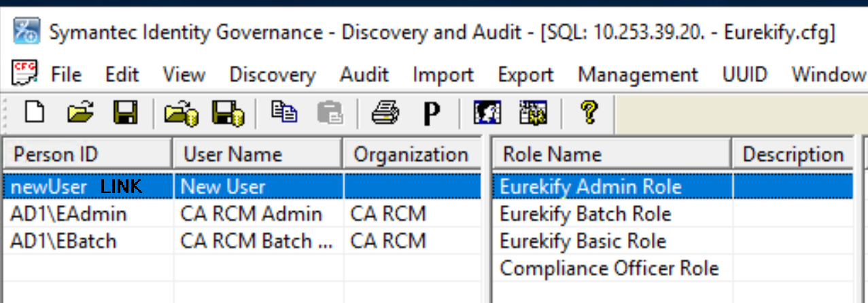Click the Print toolbar icon
This screenshot has width=868, height=303.
(x=385, y=113)
